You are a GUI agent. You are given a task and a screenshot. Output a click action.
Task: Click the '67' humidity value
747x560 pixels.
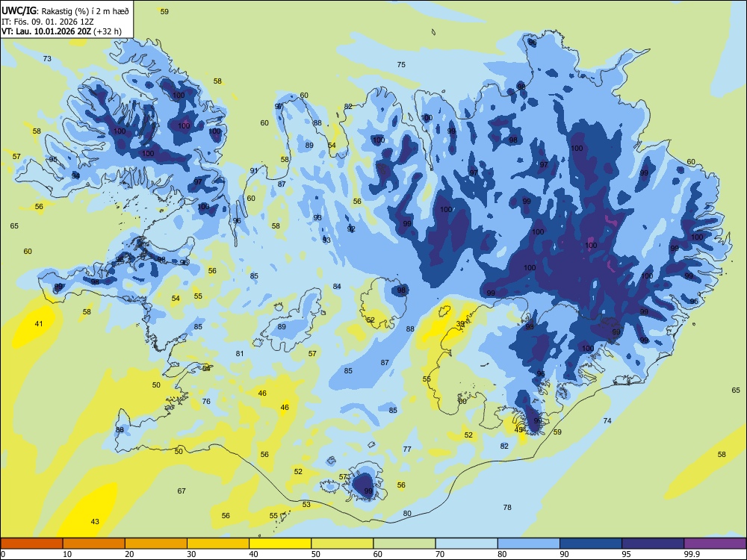182,491
